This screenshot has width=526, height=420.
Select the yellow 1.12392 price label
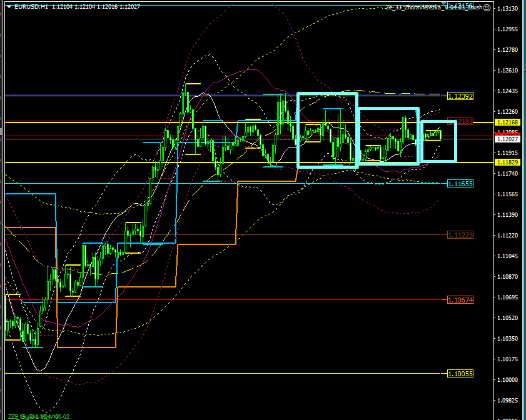click(460, 96)
